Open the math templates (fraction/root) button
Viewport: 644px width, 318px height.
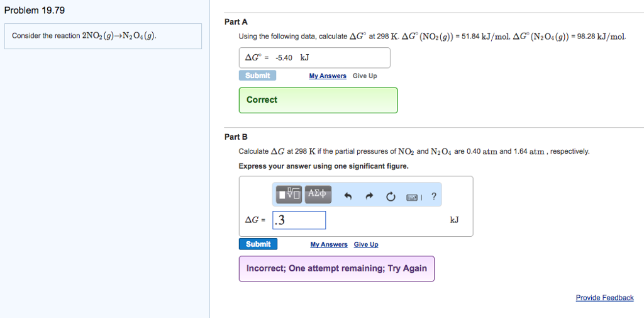tap(290, 195)
